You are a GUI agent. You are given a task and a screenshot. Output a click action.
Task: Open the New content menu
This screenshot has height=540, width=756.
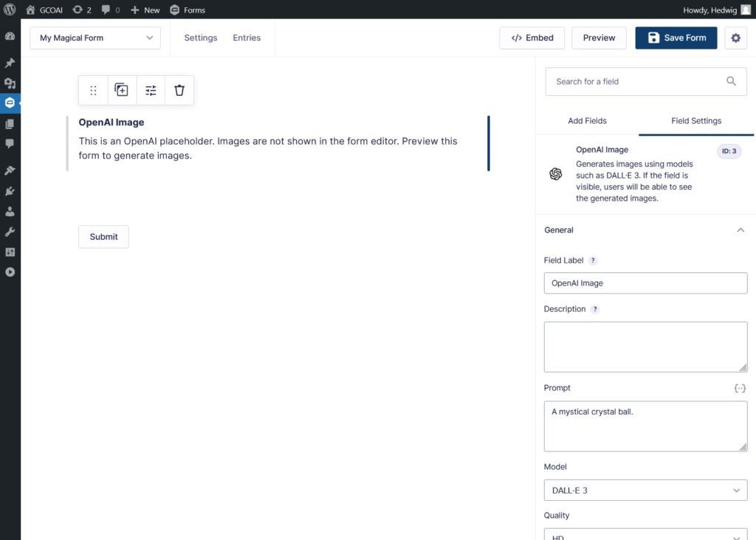(x=145, y=10)
